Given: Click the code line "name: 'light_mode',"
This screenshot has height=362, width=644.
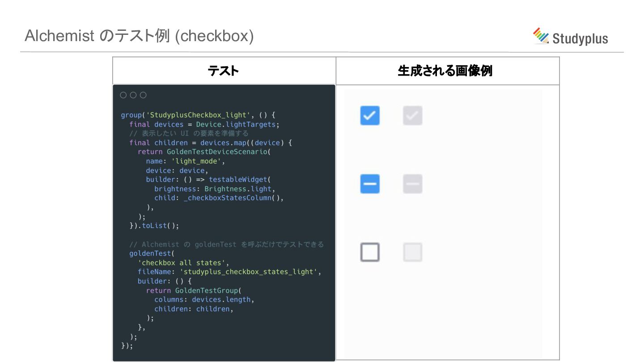Looking at the screenshot, I should click(x=185, y=161).
